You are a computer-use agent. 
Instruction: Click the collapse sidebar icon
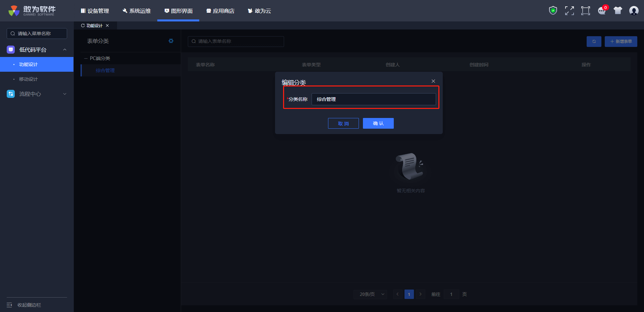(x=9, y=305)
